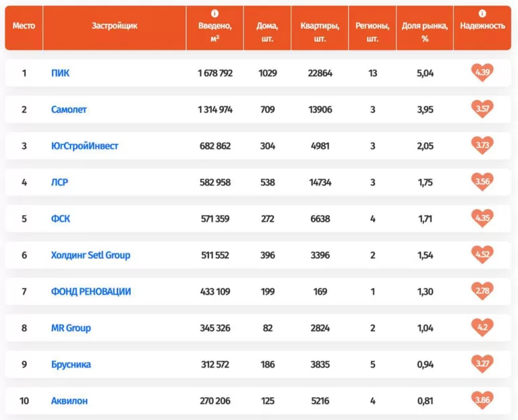The width and height of the screenshot is (518, 420).
Task: Sort by Место column header
Action: click(24, 26)
